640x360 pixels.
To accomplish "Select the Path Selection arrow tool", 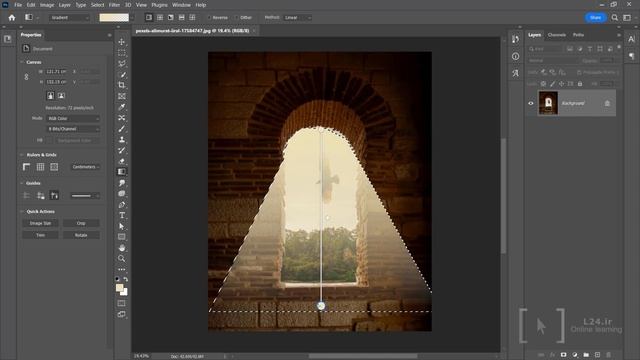I will (122, 226).
